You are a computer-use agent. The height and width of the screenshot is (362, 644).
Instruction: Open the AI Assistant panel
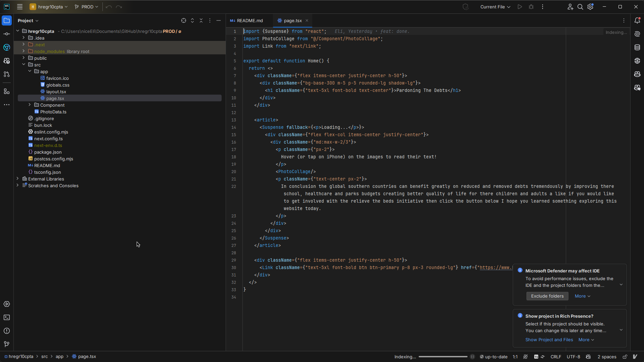pyautogui.click(x=637, y=34)
